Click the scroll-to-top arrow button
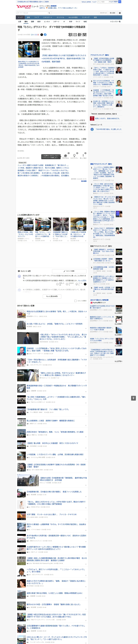Viewport: 138px width, 644px height. click(133, 398)
